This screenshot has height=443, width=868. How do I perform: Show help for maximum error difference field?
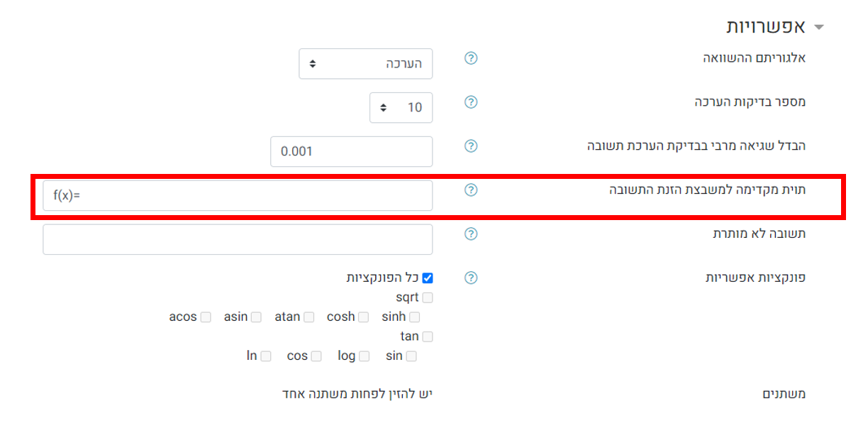tap(471, 146)
